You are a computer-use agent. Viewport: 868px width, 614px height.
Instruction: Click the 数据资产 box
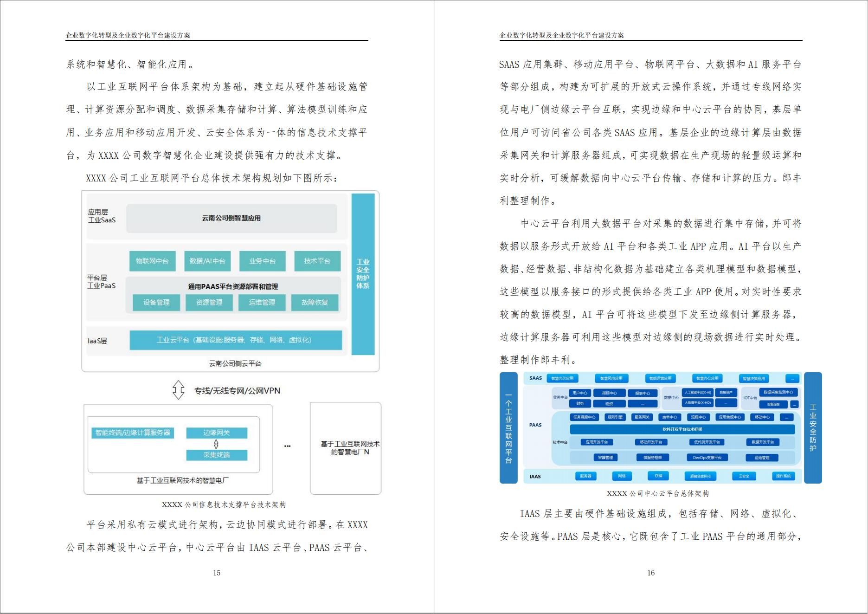pos(726,393)
